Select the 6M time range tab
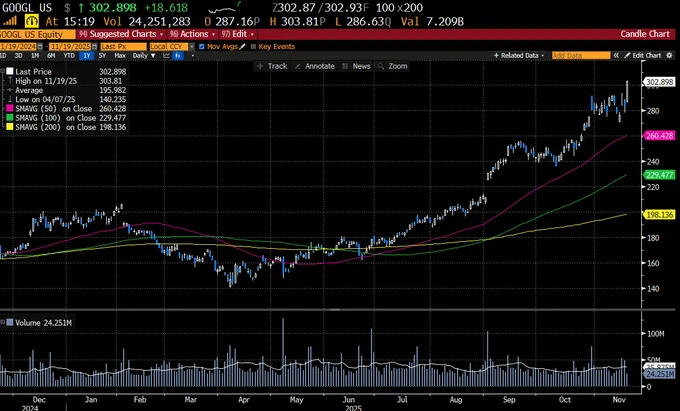The width and height of the screenshot is (680, 411). pyautogui.click(x=51, y=55)
